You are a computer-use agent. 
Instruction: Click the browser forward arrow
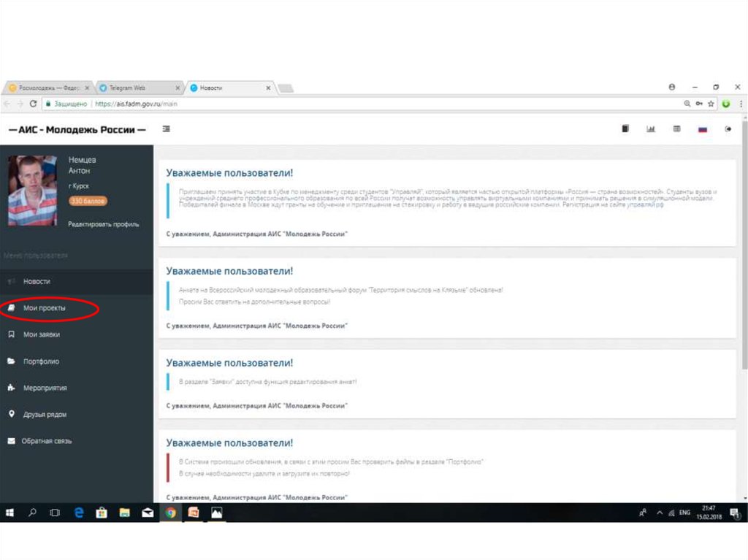[20, 104]
